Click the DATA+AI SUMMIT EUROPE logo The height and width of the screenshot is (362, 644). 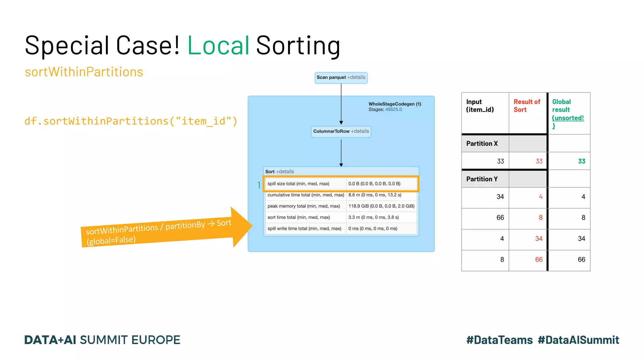(x=102, y=340)
